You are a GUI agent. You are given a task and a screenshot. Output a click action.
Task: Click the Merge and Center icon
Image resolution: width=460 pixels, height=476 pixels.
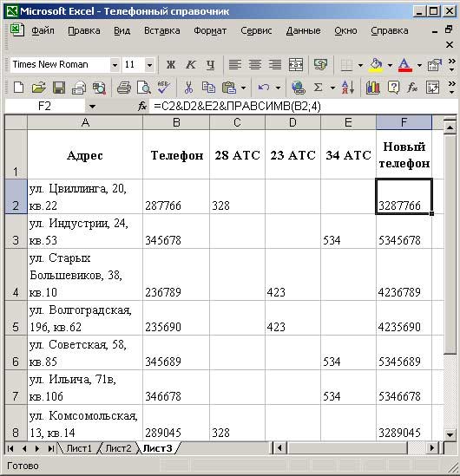tap(296, 64)
